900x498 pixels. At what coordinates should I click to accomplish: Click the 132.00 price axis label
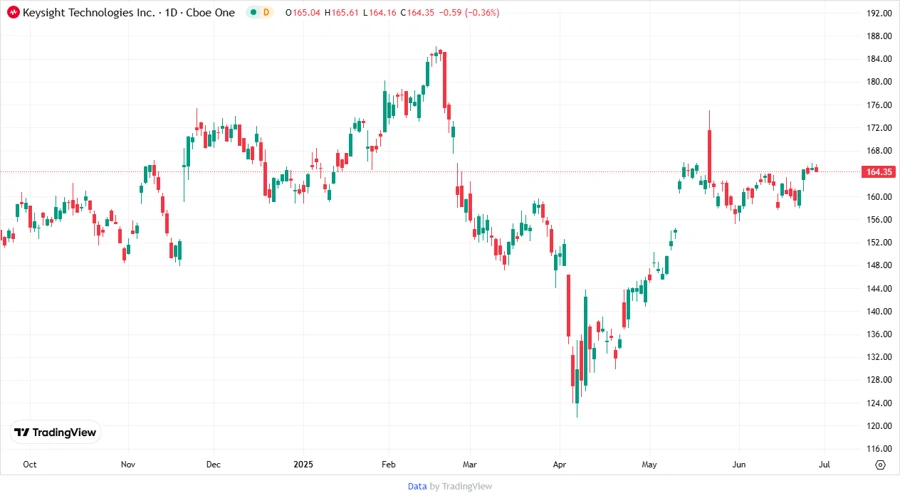(x=879, y=357)
